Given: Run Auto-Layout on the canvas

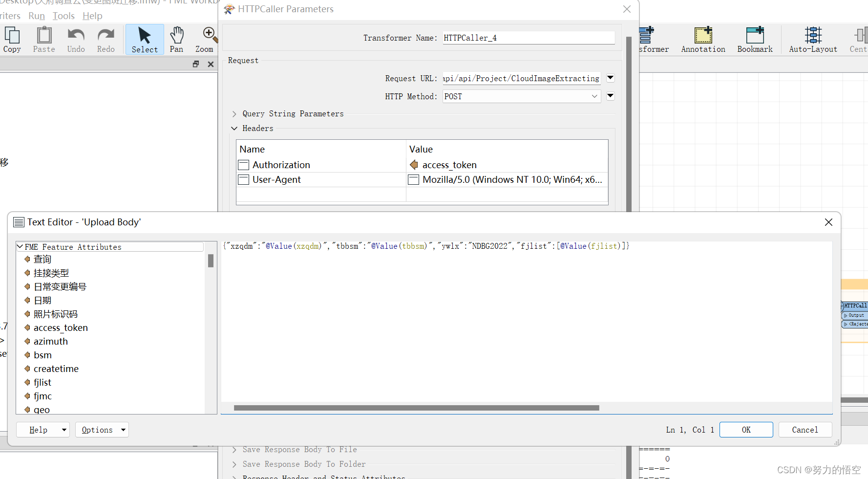Looking at the screenshot, I should pos(813,40).
